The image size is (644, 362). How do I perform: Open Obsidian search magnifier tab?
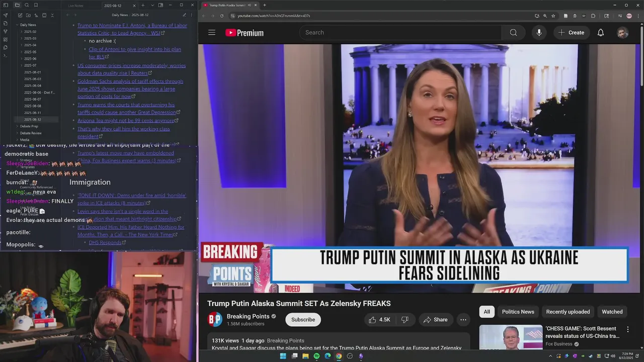click(27, 5)
